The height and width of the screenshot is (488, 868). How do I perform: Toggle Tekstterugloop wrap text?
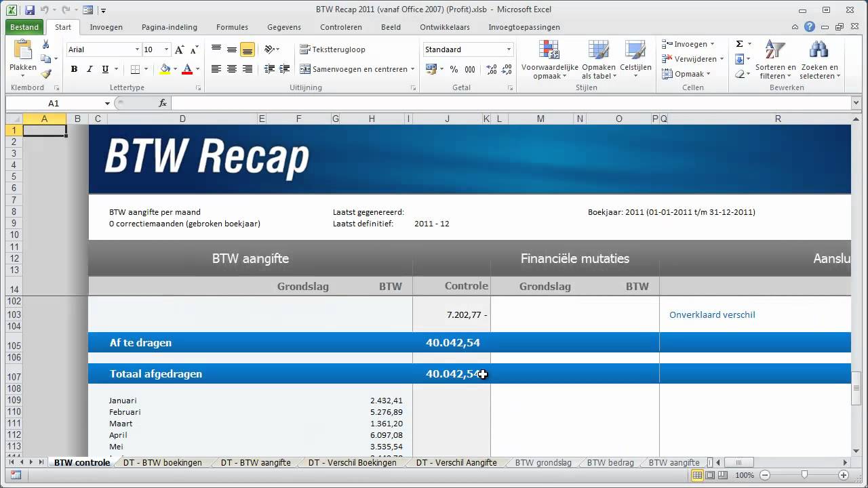333,49
